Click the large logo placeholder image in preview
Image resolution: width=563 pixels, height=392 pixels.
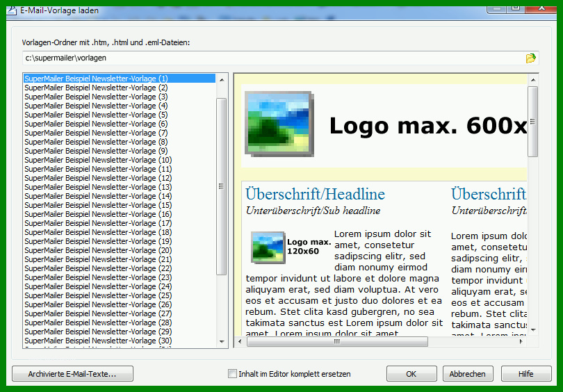point(279,124)
